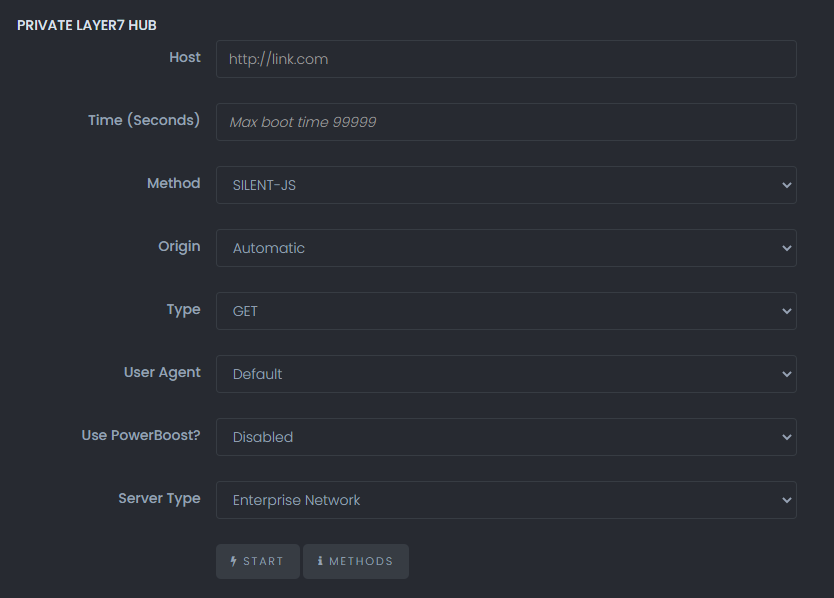Open the Method dropdown showing SILENT-JS
Viewport: 834px width, 598px height.
tap(506, 185)
